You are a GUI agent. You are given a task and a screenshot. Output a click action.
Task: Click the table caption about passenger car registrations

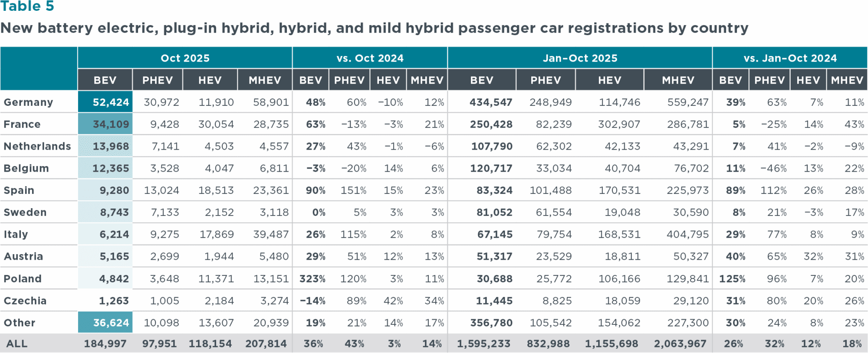tap(374, 28)
